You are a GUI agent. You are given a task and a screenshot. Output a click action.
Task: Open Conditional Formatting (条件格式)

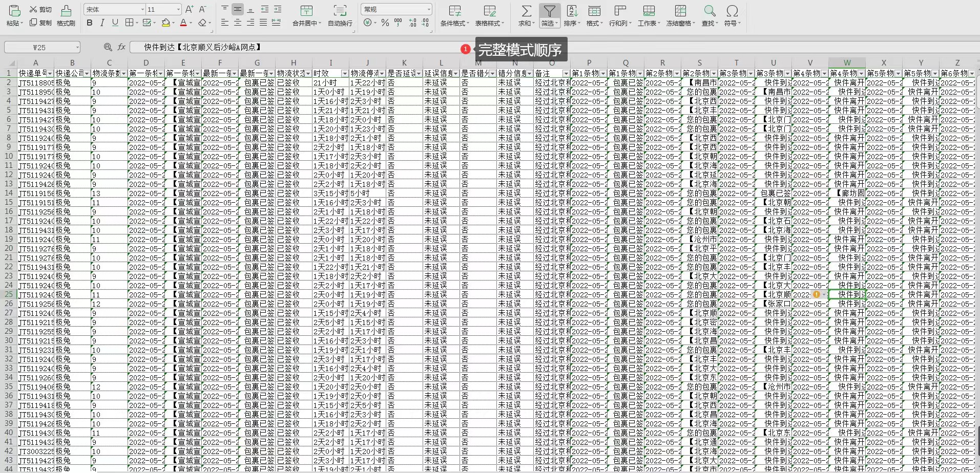point(454,15)
